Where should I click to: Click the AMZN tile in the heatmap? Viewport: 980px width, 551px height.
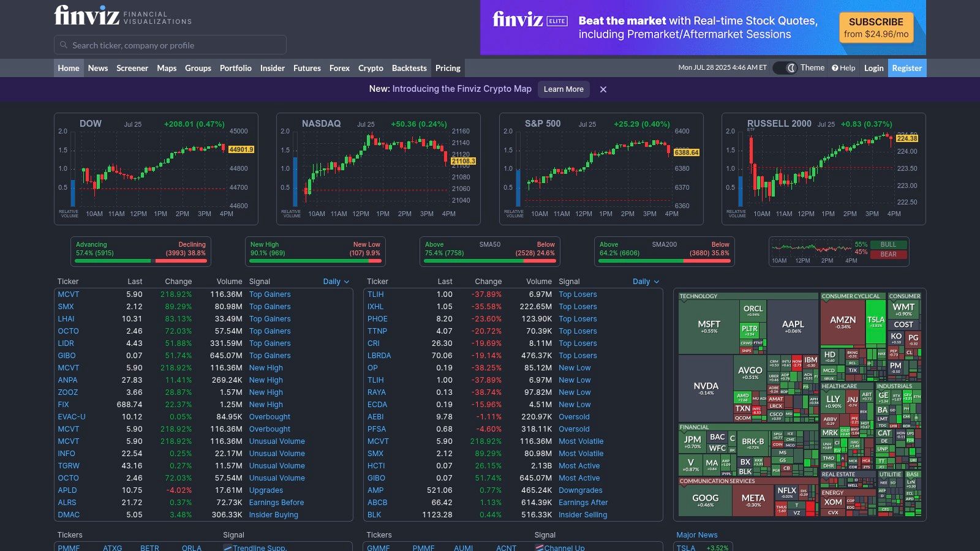pyautogui.click(x=843, y=322)
